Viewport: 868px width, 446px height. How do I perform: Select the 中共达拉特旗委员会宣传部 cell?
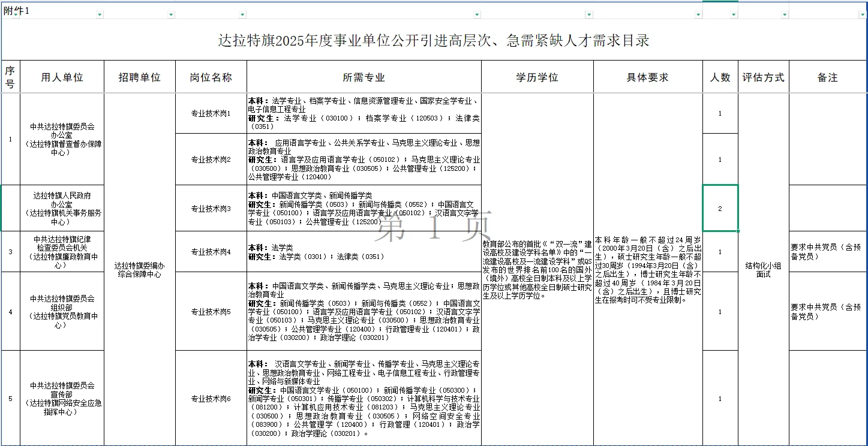pos(62,397)
